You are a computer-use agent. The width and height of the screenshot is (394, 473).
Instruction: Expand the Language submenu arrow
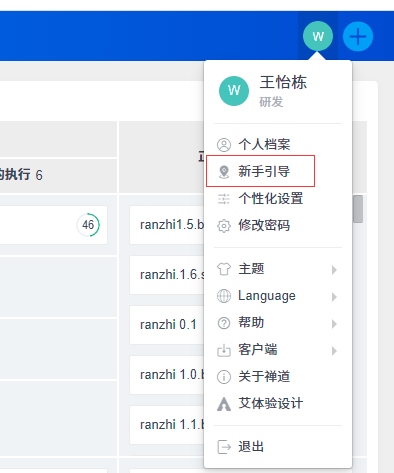(334, 297)
